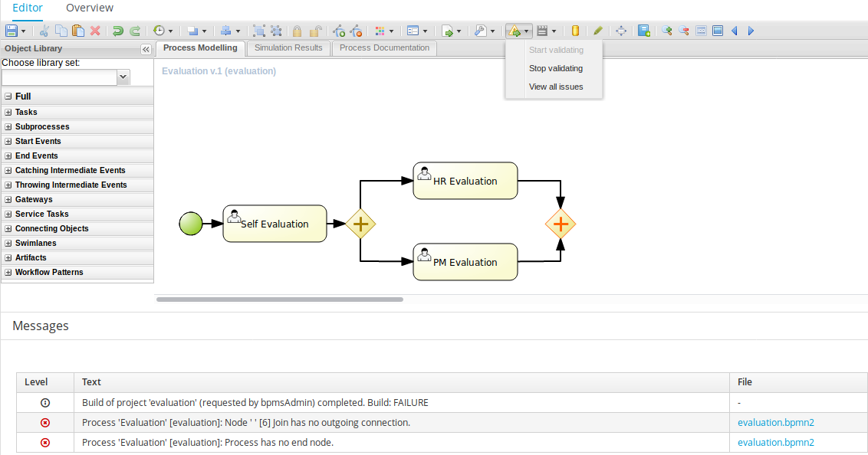868x455 pixels.
Task: Click the green pencil edit icon
Action: (598, 31)
